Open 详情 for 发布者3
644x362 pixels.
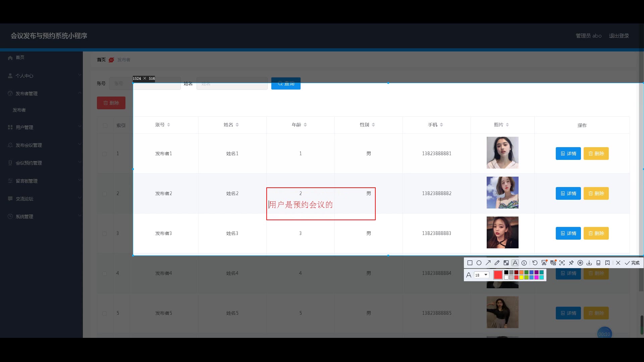568,233
